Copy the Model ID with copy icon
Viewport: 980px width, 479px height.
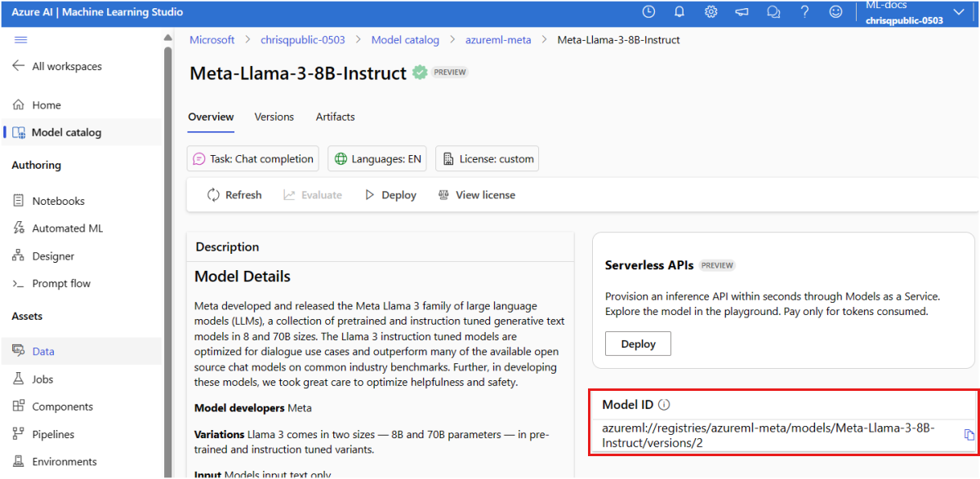[969, 435]
